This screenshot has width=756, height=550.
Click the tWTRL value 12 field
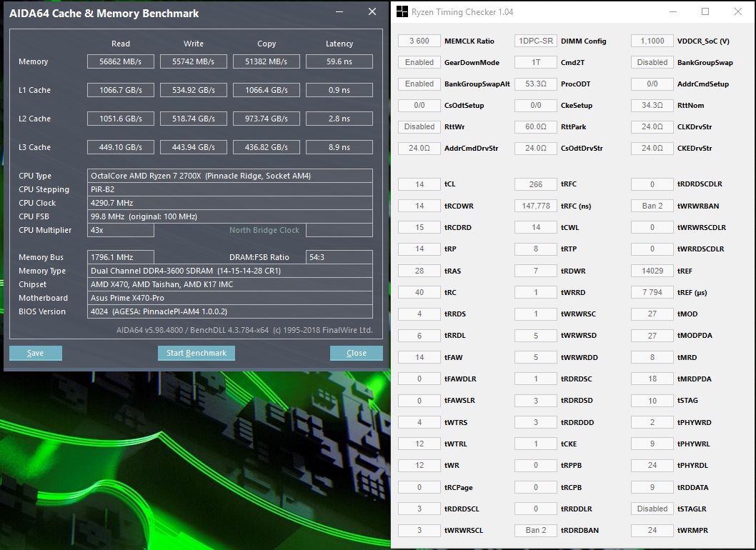[419, 444]
